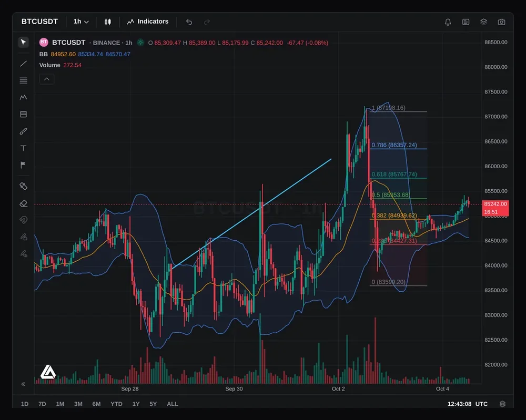Click the 12:43:08 clock display
This screenshot has width=526, height=420.
tap(459, 404)
